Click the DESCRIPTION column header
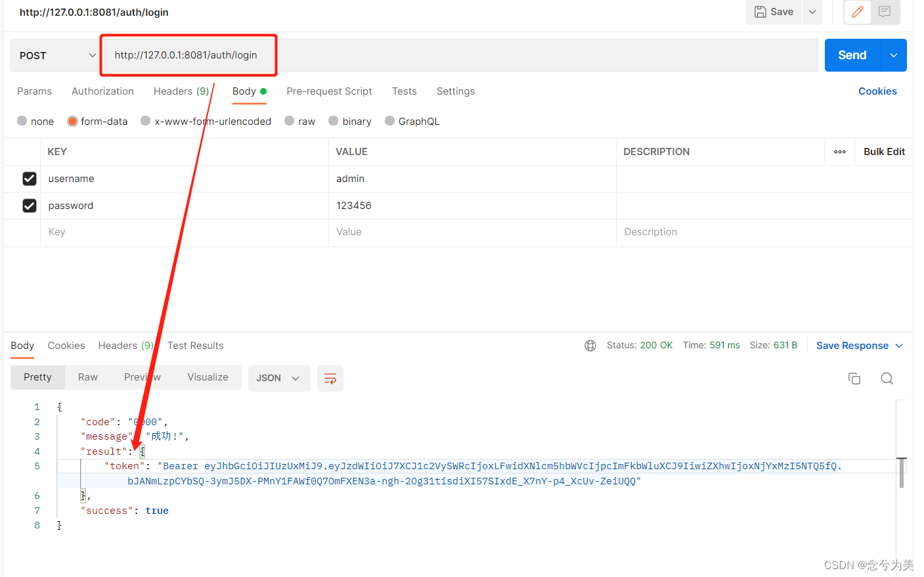The image size is (924, 577). coord(656,152)
